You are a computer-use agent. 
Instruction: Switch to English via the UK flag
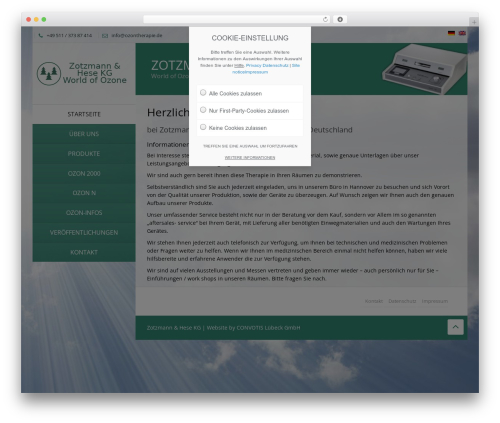pos(462,33)
